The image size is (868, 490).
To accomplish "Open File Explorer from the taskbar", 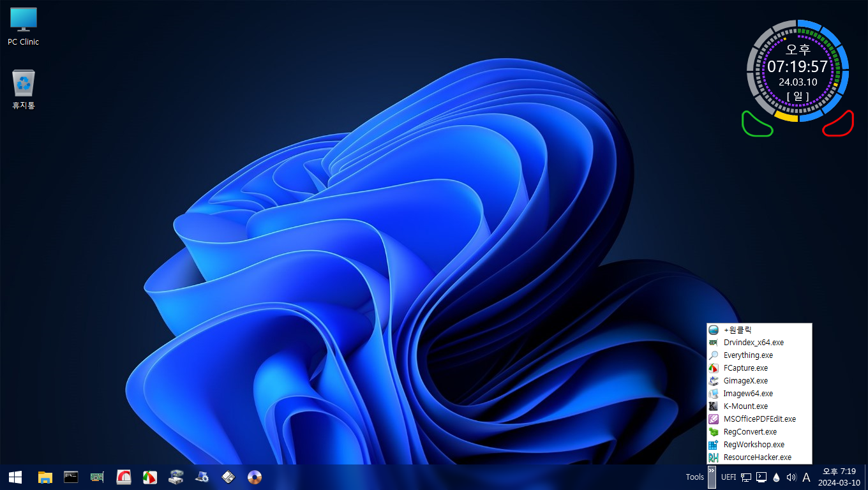I will [45, 477].
